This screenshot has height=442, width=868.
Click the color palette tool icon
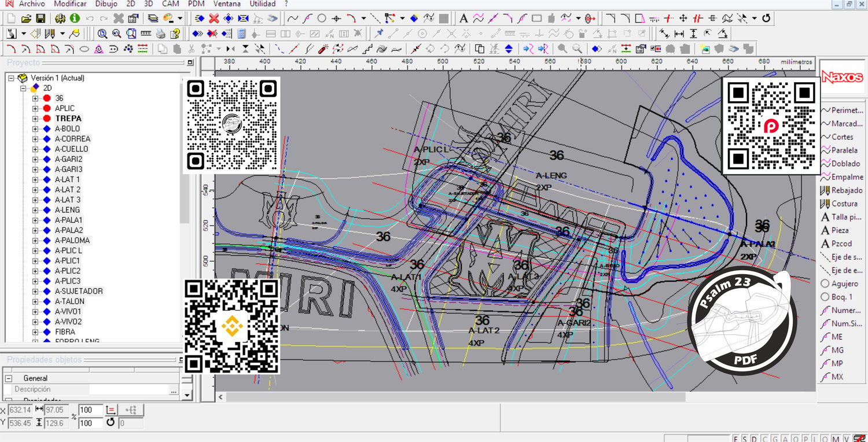click(x=168, y=19)
